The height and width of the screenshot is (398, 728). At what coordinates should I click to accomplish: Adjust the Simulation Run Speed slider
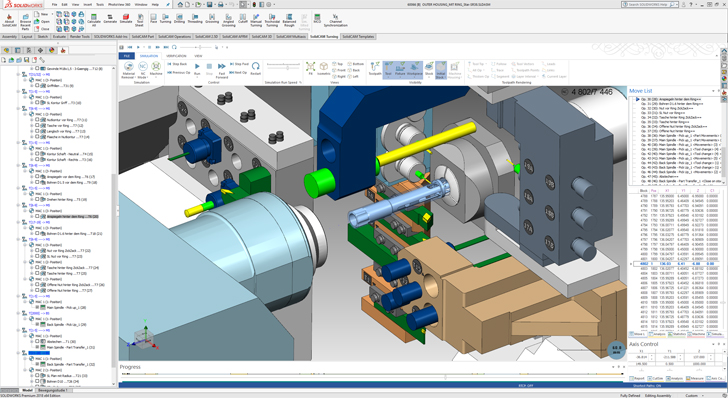[283, 68]
